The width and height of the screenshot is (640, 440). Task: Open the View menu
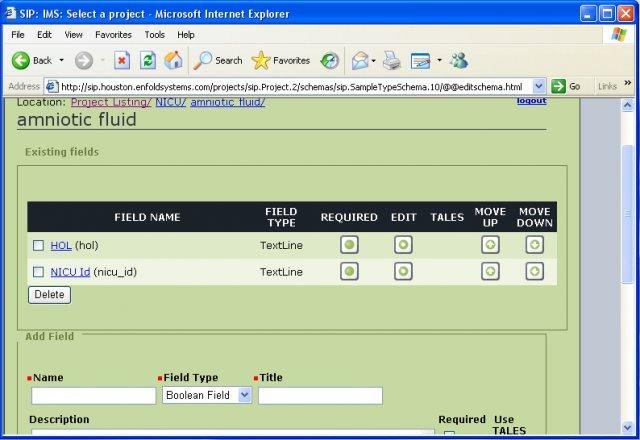pyautogui.click(x=73, y=35)
